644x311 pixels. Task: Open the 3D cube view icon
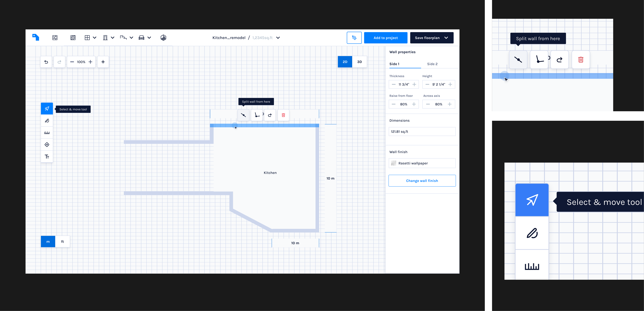click(x=163, y=38)
